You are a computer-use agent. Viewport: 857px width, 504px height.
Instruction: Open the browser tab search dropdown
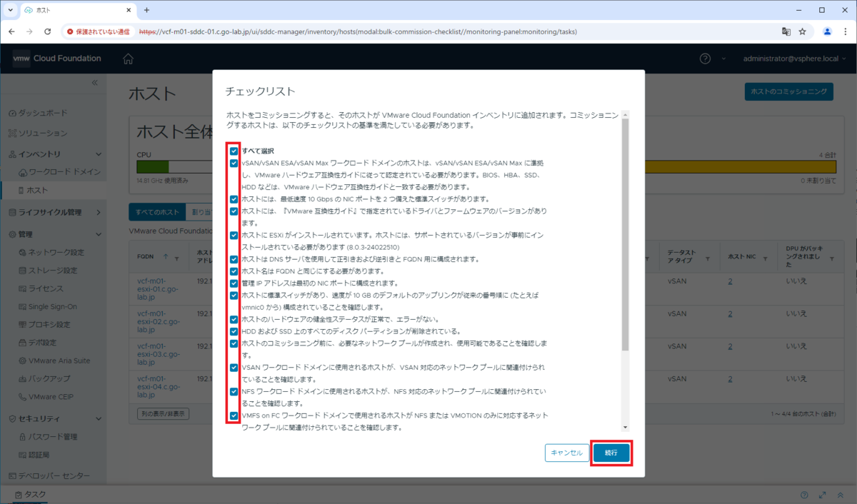[10, 10]
